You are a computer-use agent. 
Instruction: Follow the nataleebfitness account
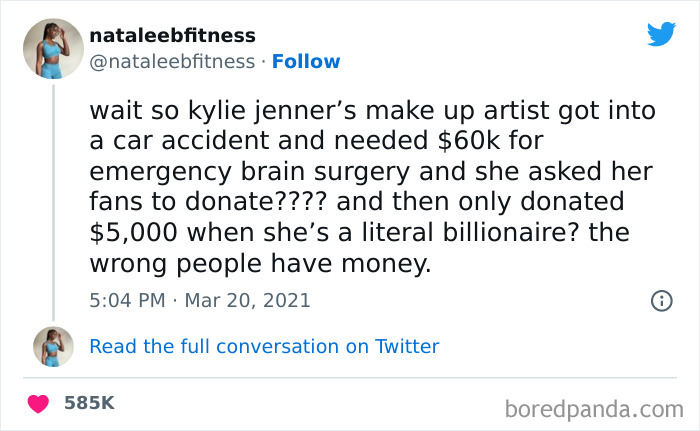[x=301, y=62]
